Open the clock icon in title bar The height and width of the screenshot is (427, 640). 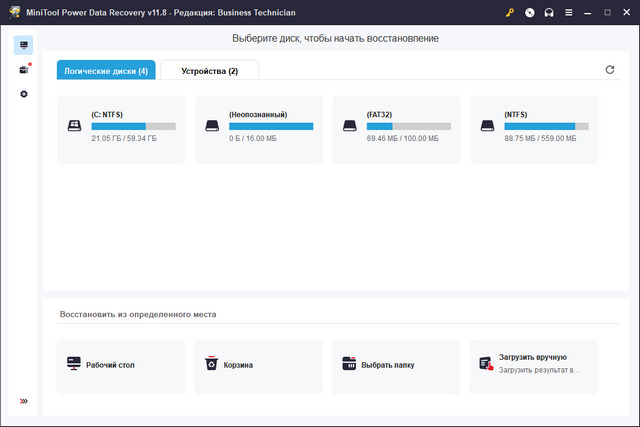coord(530,12)
